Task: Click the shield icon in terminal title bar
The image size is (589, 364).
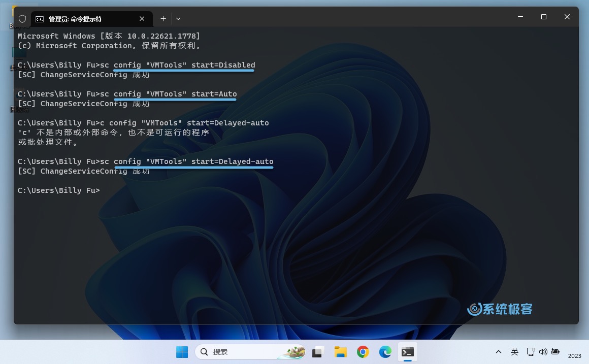Action: (x=22, y=19)
